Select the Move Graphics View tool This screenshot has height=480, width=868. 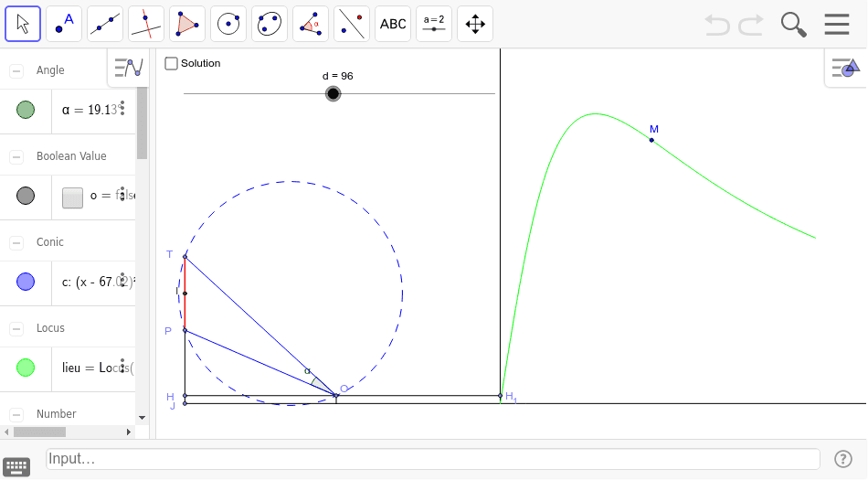475,24
